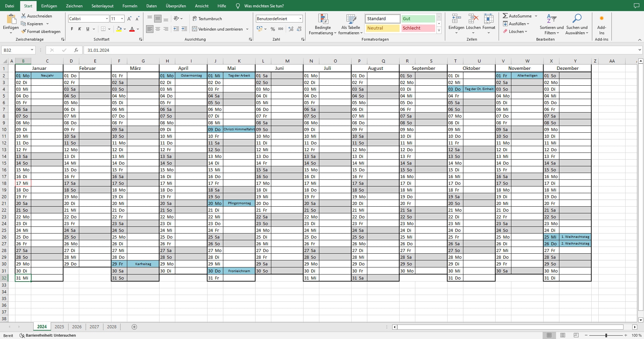
Task: Open the Benutzerdefiniert number format dropdown
Action: (x=300, y=18)
